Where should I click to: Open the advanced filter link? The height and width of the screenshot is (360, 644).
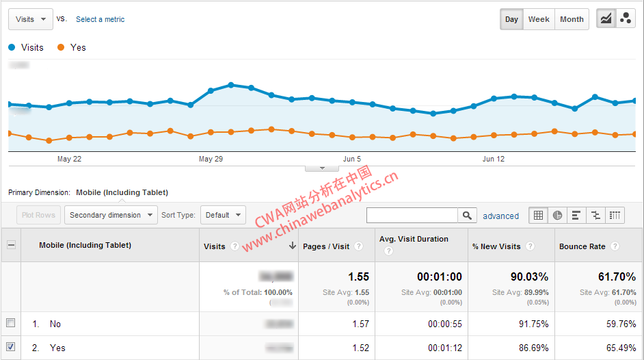point(500,216)
